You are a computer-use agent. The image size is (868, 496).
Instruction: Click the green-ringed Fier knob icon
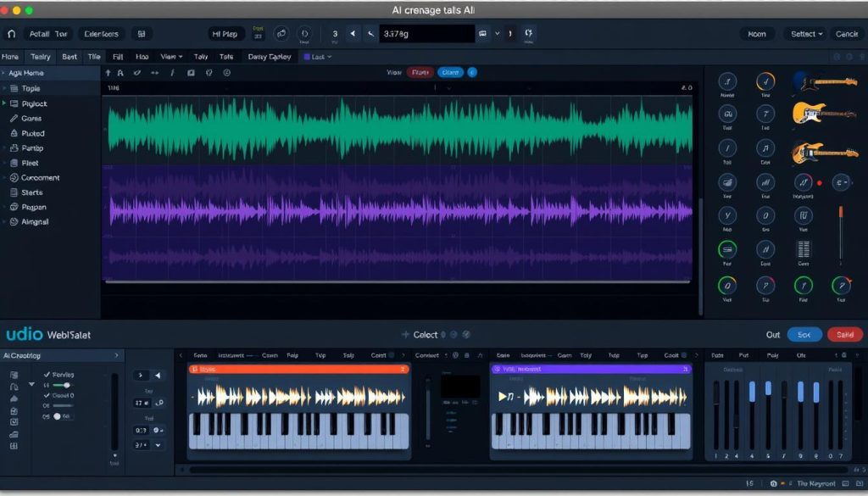726,249
